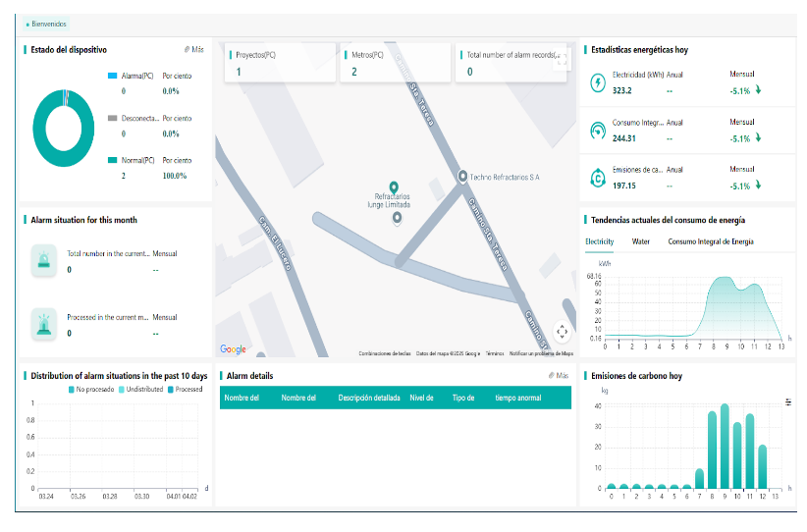Toggle fullscreen map icon
This screenshot has height=532, width=807.
(x=562, y=59)
